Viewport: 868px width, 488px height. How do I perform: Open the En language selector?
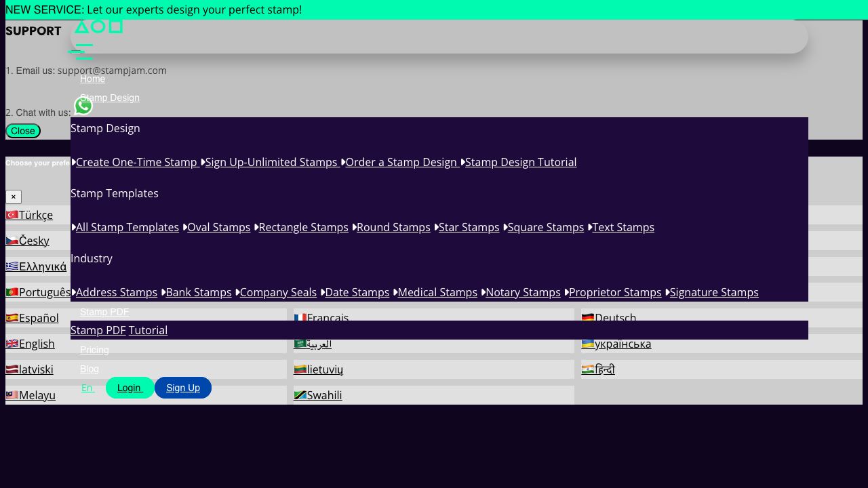(x=87, y=388)
